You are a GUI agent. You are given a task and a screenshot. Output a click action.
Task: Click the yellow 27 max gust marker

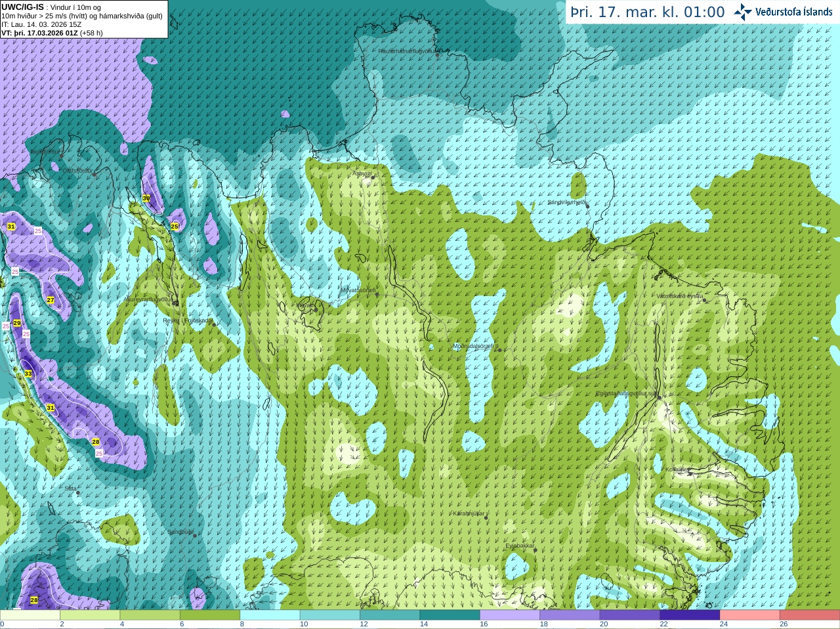click(x=51, y=300)
